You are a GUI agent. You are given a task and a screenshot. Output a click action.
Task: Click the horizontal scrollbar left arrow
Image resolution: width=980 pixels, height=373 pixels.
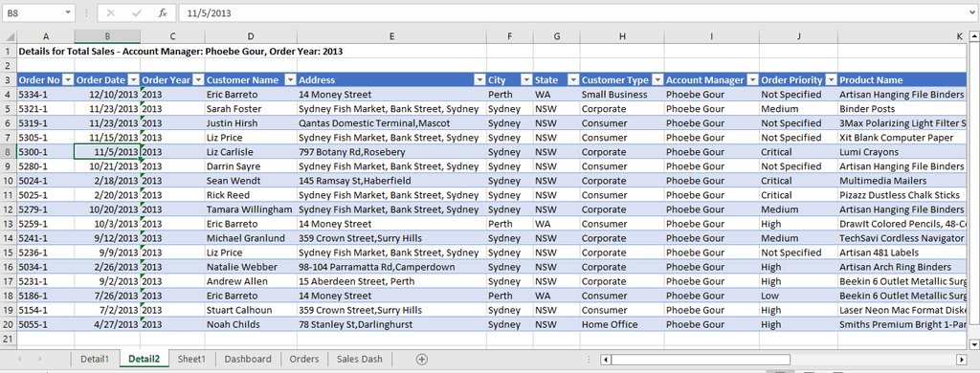(x=606, y=360)
